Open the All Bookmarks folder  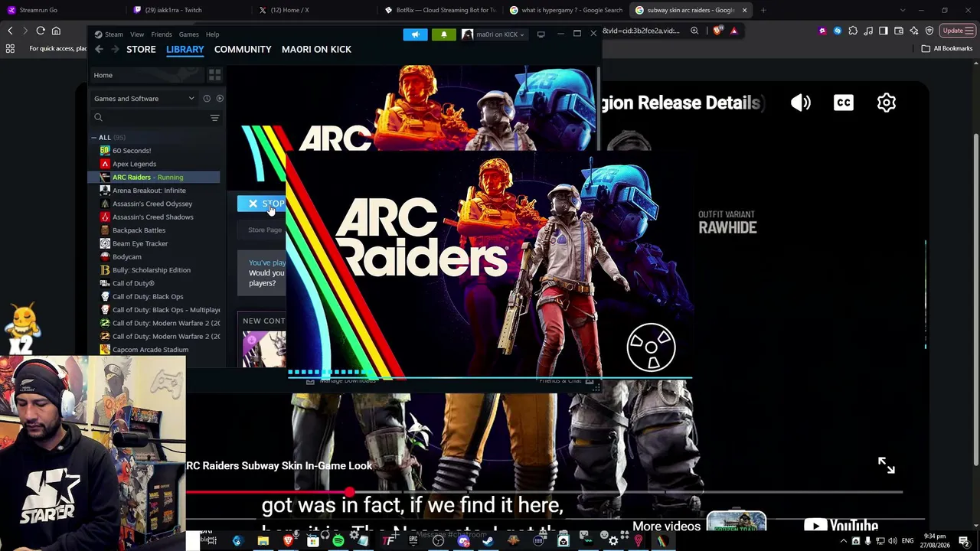(x=947, y=48)
